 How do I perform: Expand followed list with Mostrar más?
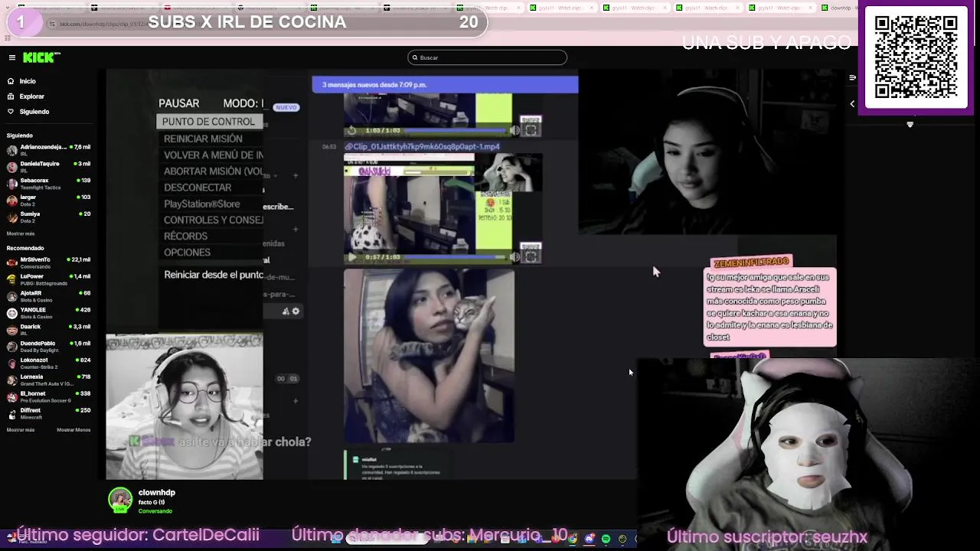pos(21,233)
